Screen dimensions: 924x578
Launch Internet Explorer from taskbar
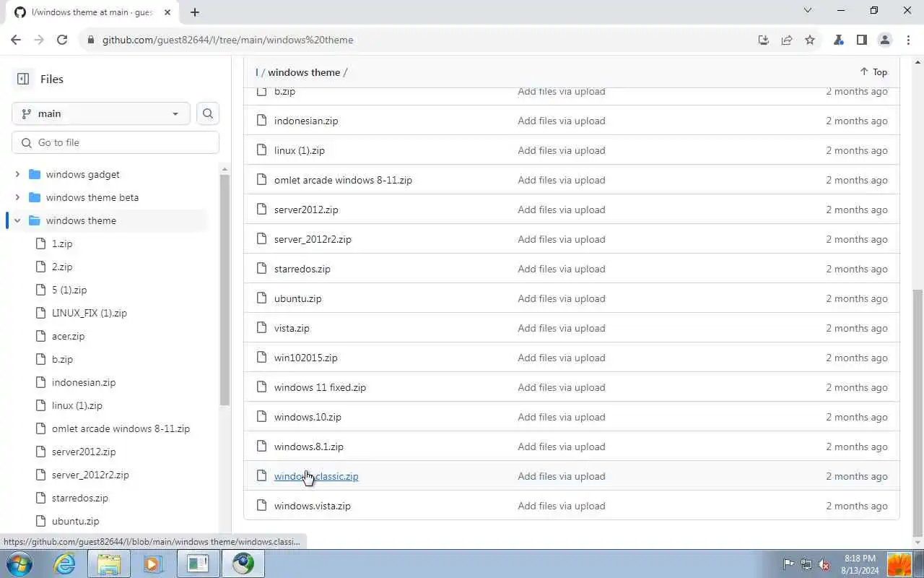point(64,563)
